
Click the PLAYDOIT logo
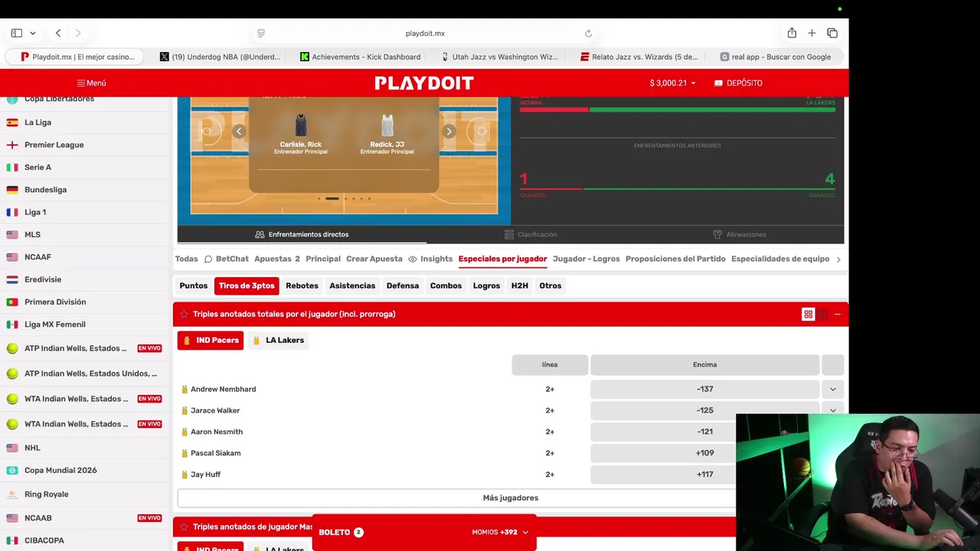pyautogui.click(x=424, y=83)
